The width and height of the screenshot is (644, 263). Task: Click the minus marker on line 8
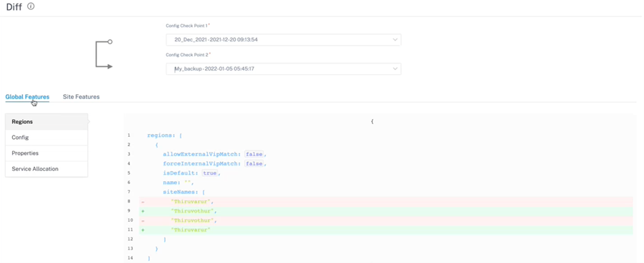pyautogui.click(x=143, y=202)
